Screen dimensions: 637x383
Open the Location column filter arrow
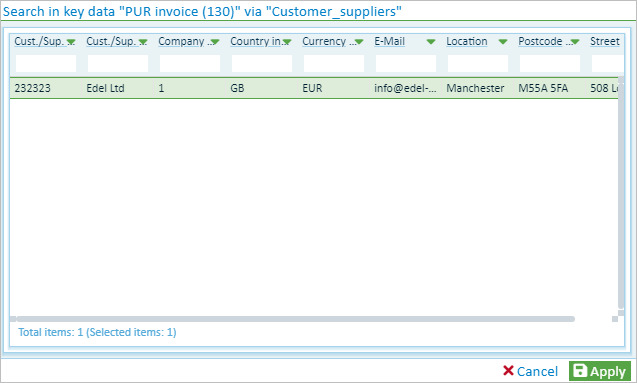(x=503, y=42)
